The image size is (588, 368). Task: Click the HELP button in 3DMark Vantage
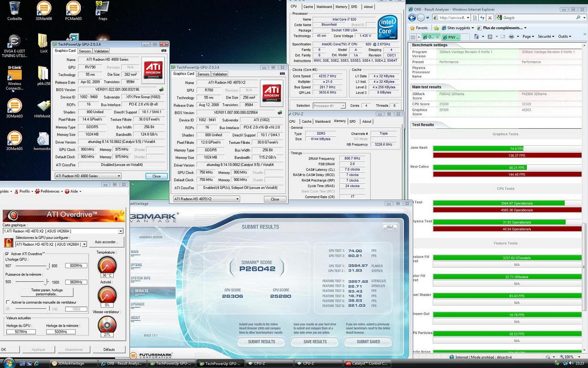click(x=390, y=227)
